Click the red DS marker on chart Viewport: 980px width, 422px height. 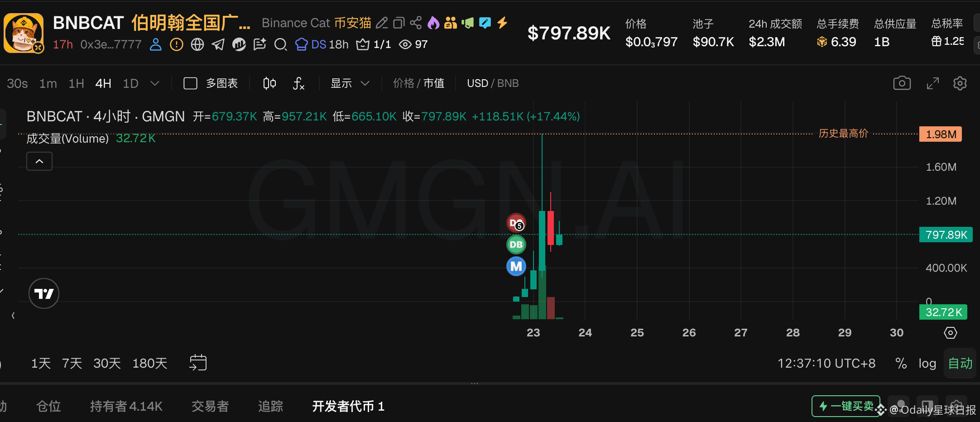click(516, 223)
